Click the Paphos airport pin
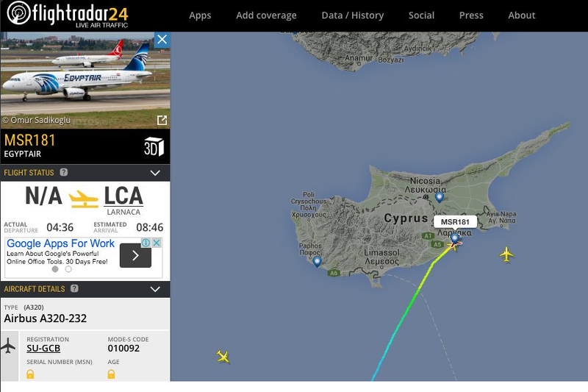The image size is (588, 392). point(317,260)
